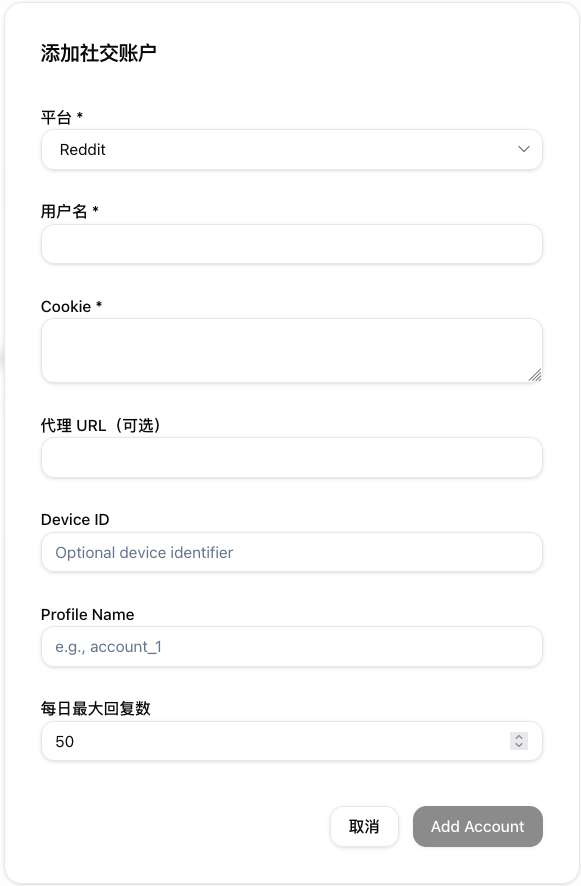Image resolution: width=581 pixels, height=886 pixels.
Task: Focus the 用户名 username input field
Action: point(291,244)
